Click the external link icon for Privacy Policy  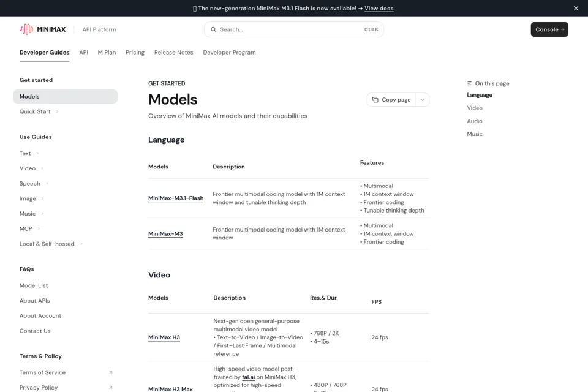coord(111,388)
